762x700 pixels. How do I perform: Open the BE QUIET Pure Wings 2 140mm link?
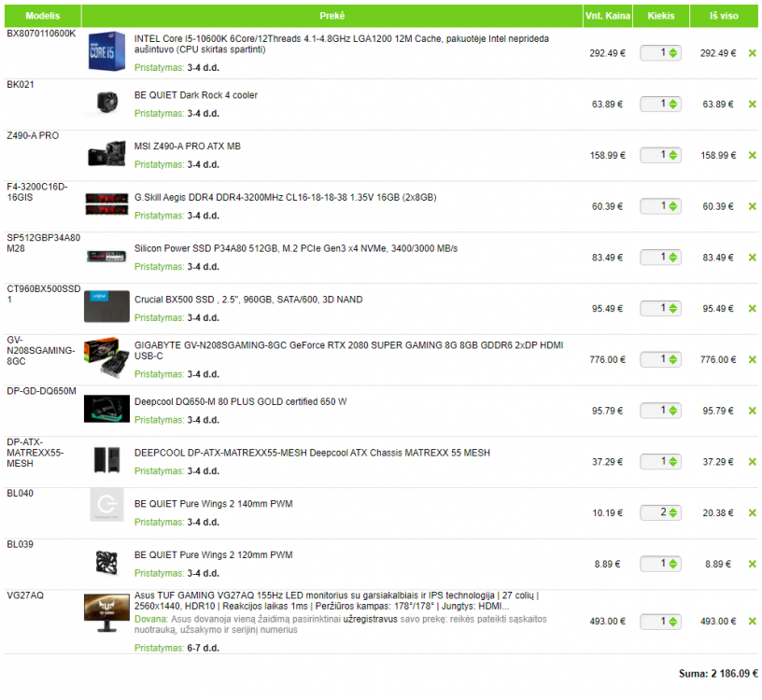click(x=213, y=504)
